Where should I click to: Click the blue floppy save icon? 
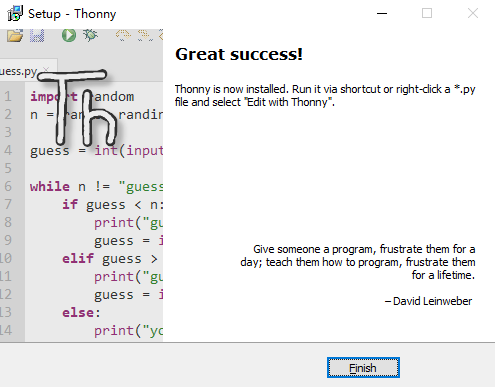coord(37,36)
